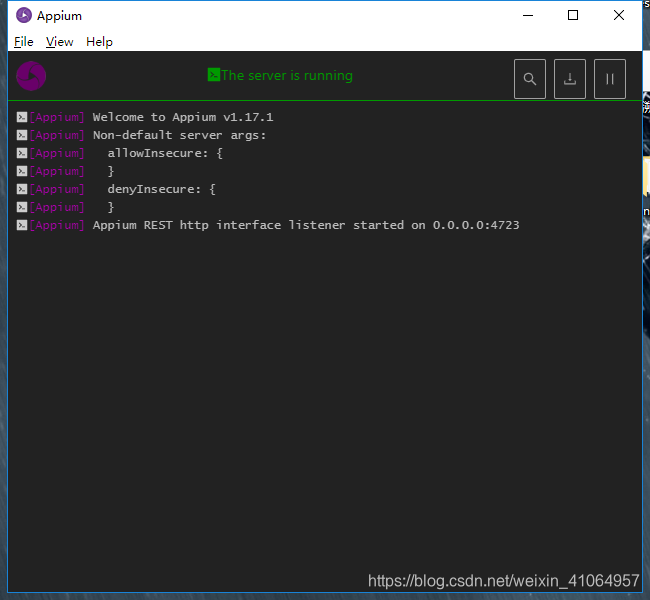Download raw logs with download icon

point(570,79)
